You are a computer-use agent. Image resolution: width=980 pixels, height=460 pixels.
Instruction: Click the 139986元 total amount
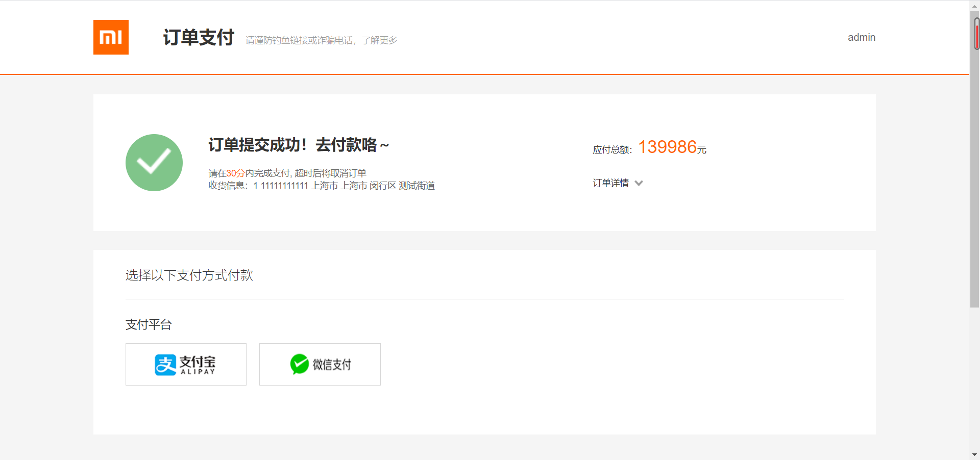[672, 147]
